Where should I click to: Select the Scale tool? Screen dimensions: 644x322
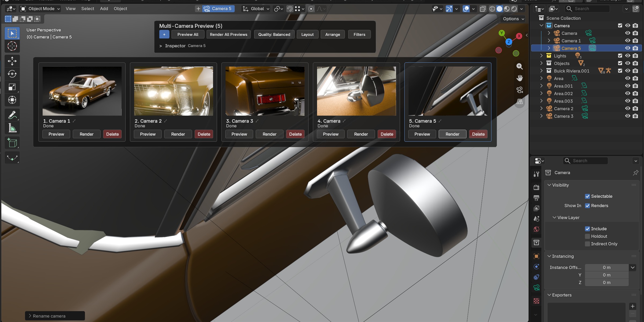click(x=12, y=87)
